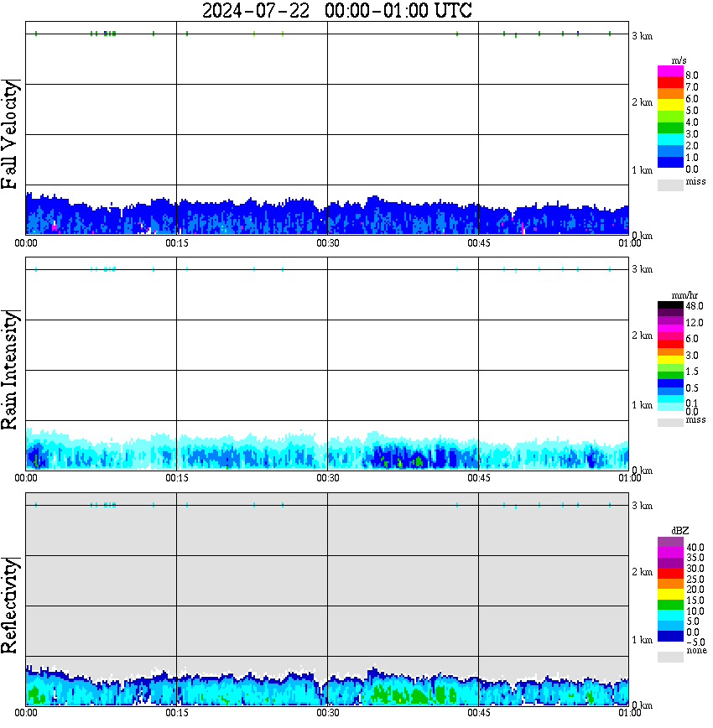Click the green swatch in the dBZ legend

[x=670, y=605]
